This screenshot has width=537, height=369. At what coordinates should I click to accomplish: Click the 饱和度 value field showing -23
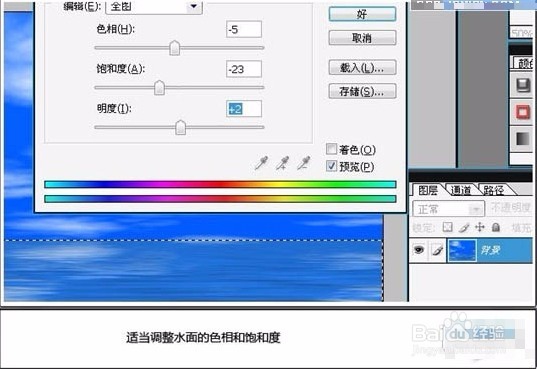click(244, 69)
